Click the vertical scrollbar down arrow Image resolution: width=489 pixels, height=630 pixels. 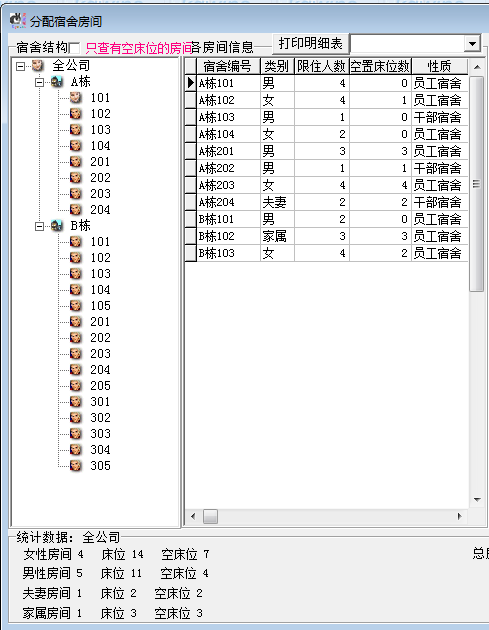tap(477, 500)
